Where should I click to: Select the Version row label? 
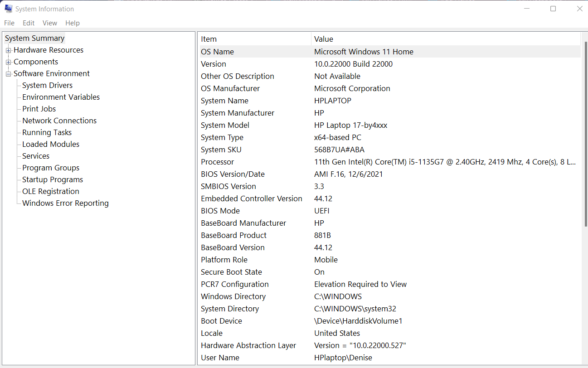click(x=214, y=64)
